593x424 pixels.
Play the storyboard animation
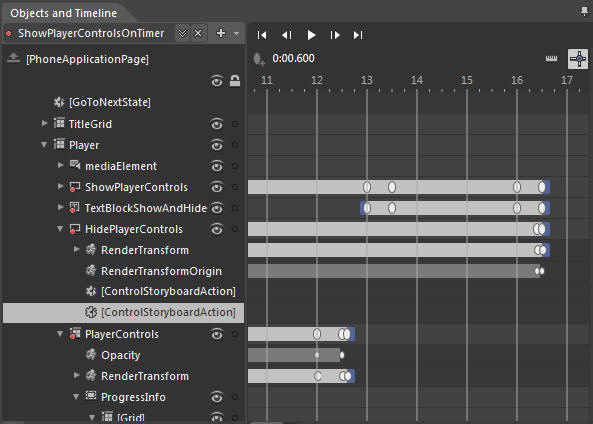coord(311,35)
